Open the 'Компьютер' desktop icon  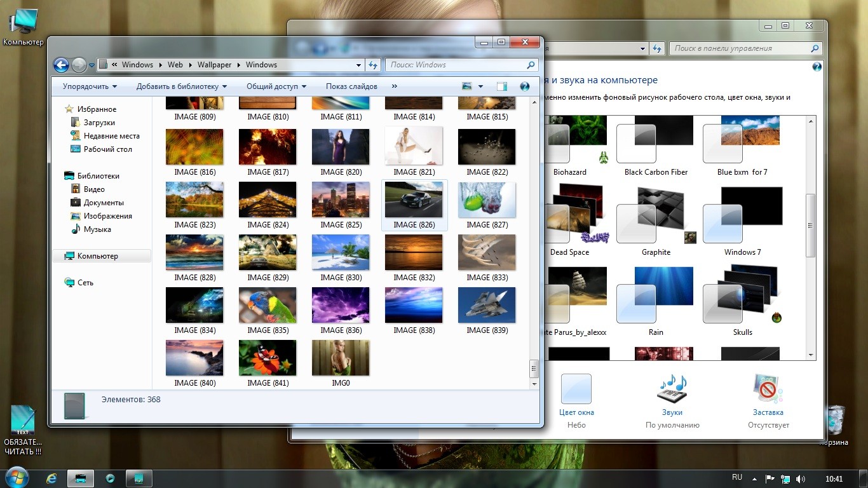24,28
